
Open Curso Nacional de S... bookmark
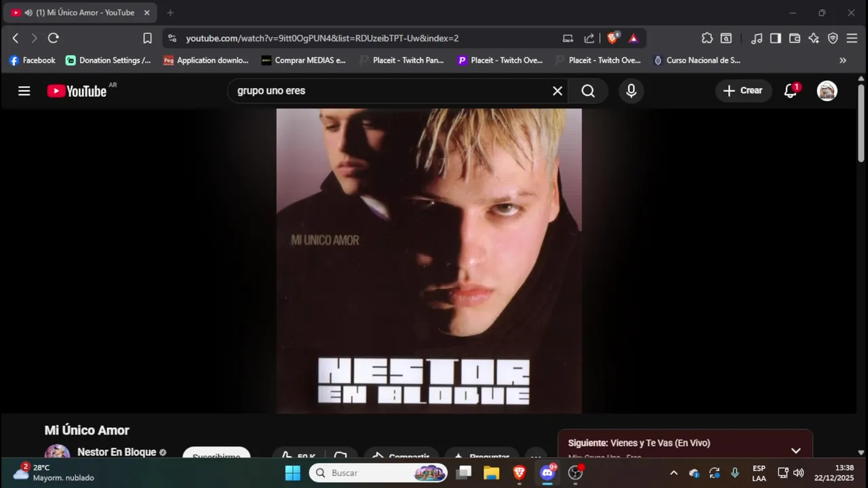tap(696, 60)
